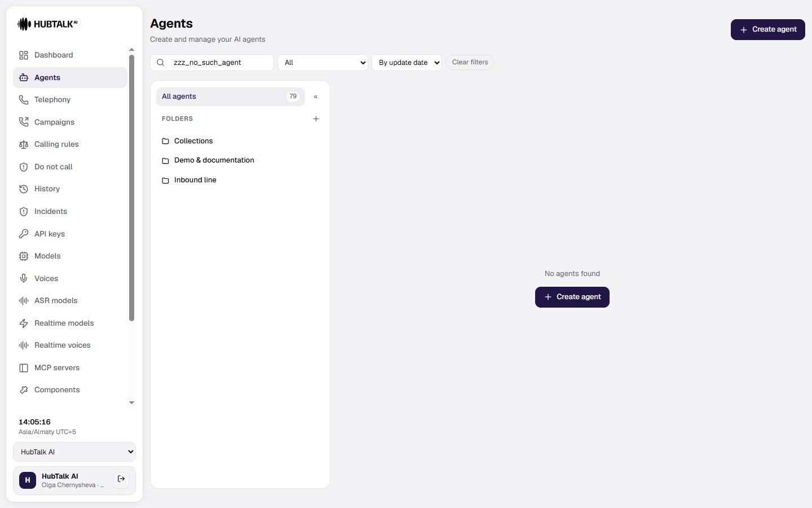
Task: Open ASR models menu item
Action: pyautogui.click(x=70, y=301)
